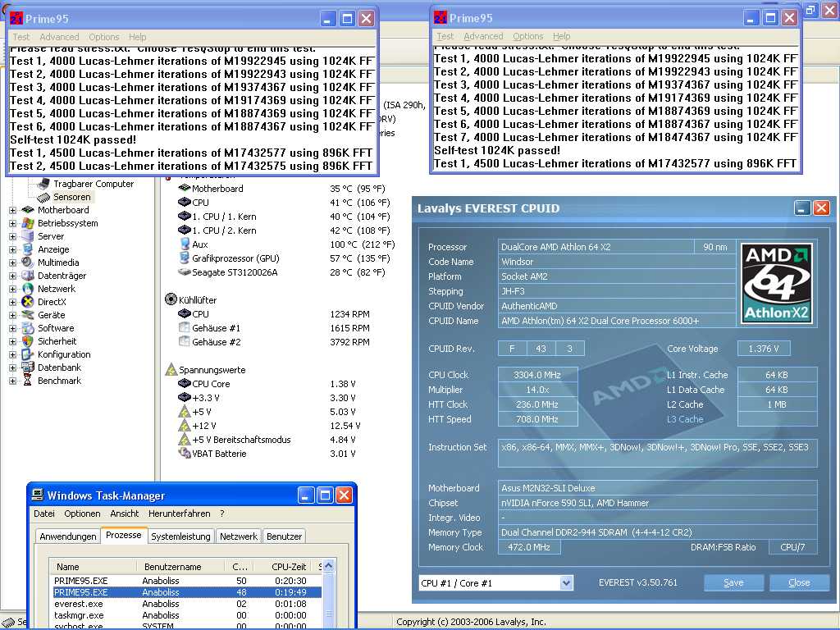840x630 pixels.
Task: Click the Memory Clock 472.0 MHz field
Action: pyautogui.click(x=529, y=547)
